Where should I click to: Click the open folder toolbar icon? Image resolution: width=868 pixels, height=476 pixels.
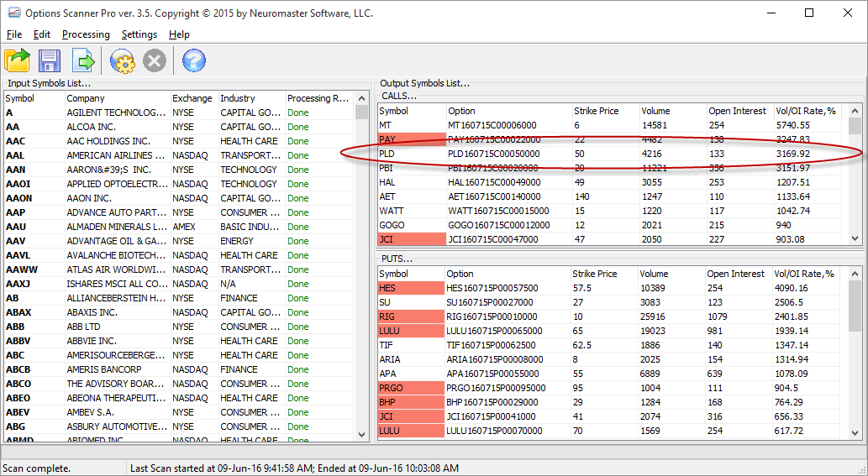pyautogui.click(x=17, y=60)
